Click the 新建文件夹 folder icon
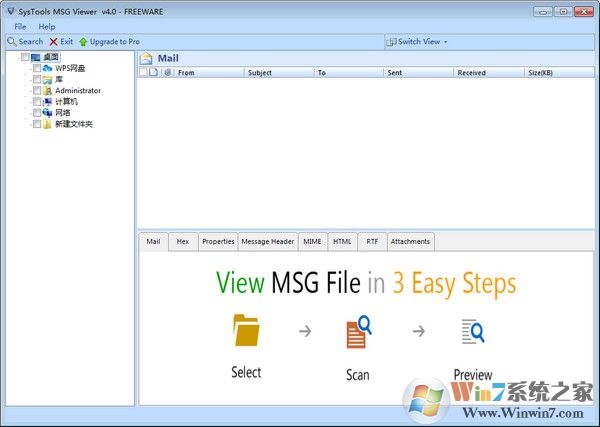This screenshot has height=427, width=600. coord(47,124)
